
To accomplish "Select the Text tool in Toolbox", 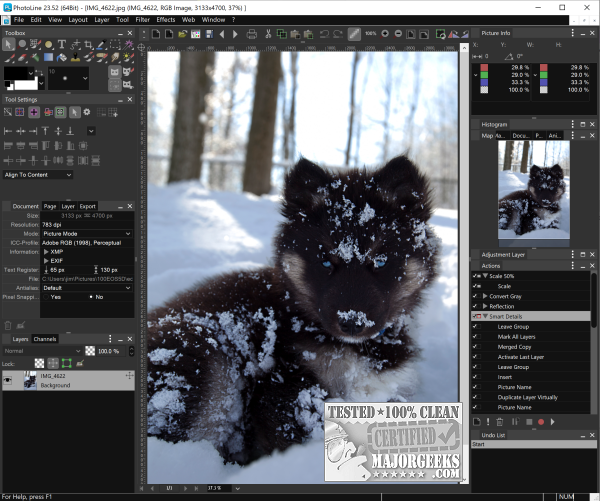I will tap(62, 45).
